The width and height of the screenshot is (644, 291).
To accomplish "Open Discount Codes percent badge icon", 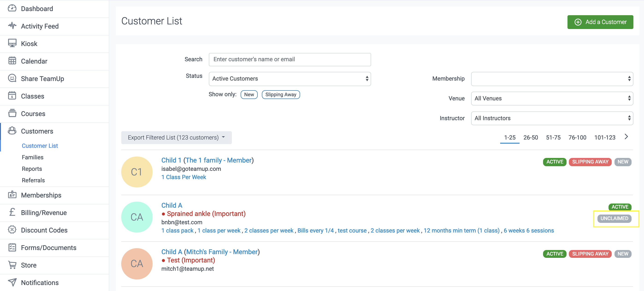I will coord(12,230).
